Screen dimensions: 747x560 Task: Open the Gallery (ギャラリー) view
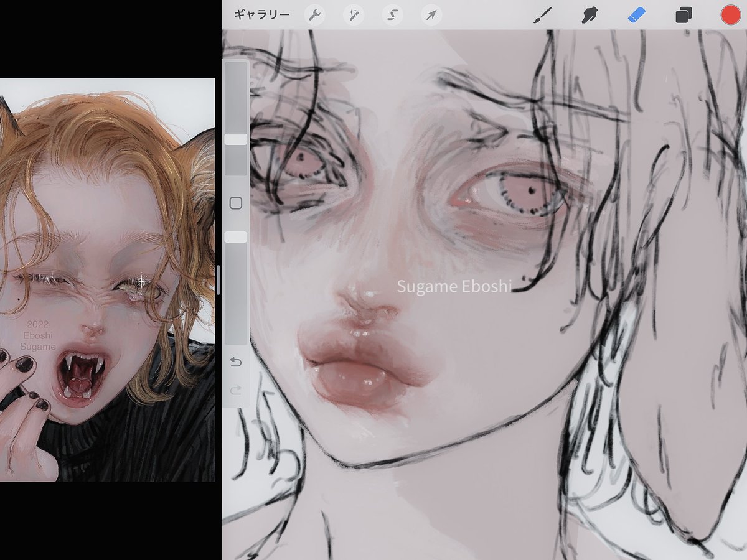coord(261,15)
